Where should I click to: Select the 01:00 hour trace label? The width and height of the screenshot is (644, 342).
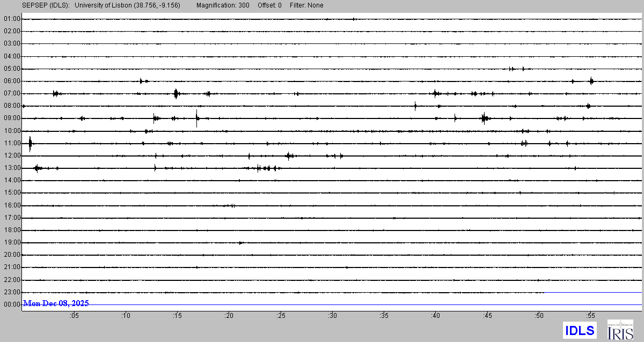12,19
